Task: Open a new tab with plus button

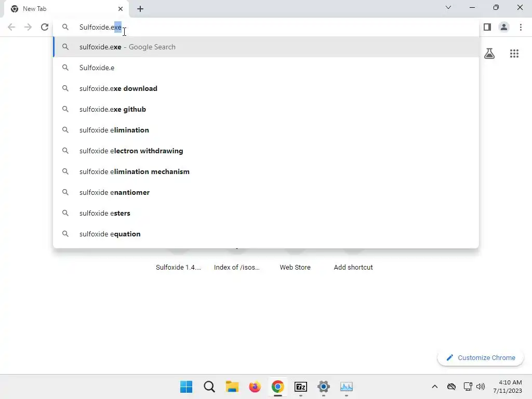Action: (140, 9)
